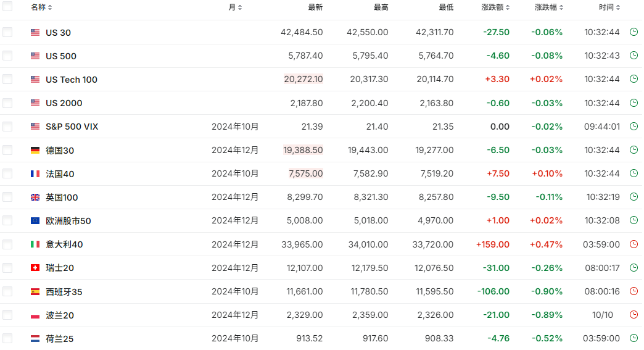
Task: Click the UK flag icon beside 英国100
Action: pos(35,198)
